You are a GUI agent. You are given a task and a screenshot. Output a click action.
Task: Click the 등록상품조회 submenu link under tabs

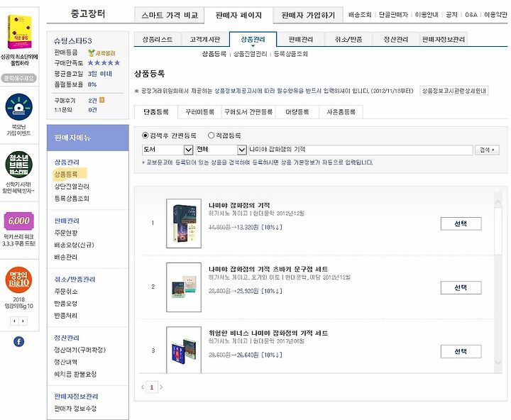(x=291, y=54)
